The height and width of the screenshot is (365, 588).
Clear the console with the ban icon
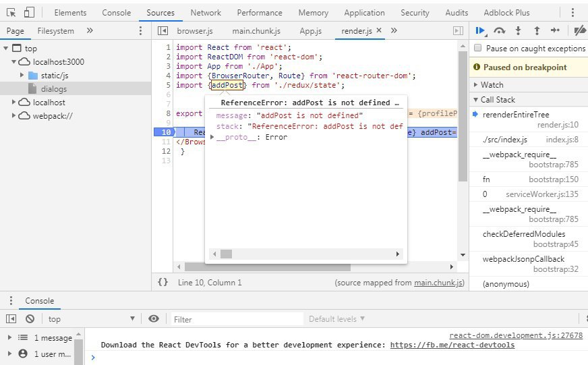(x=30, y=319)
